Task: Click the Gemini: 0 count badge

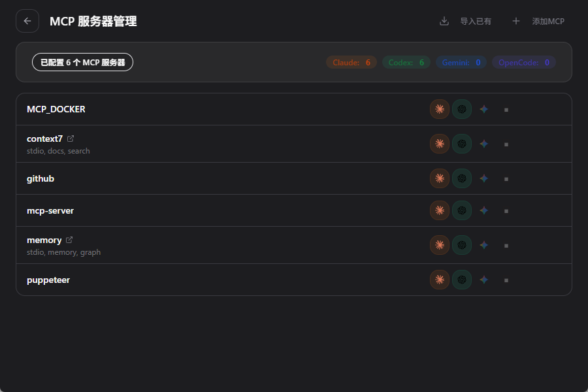Action: coord(461,62)
